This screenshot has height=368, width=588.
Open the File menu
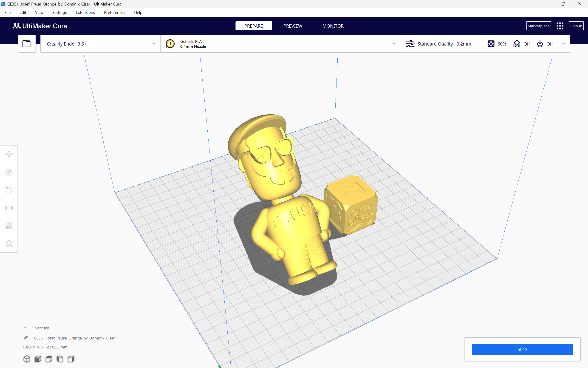coord(8,12)
